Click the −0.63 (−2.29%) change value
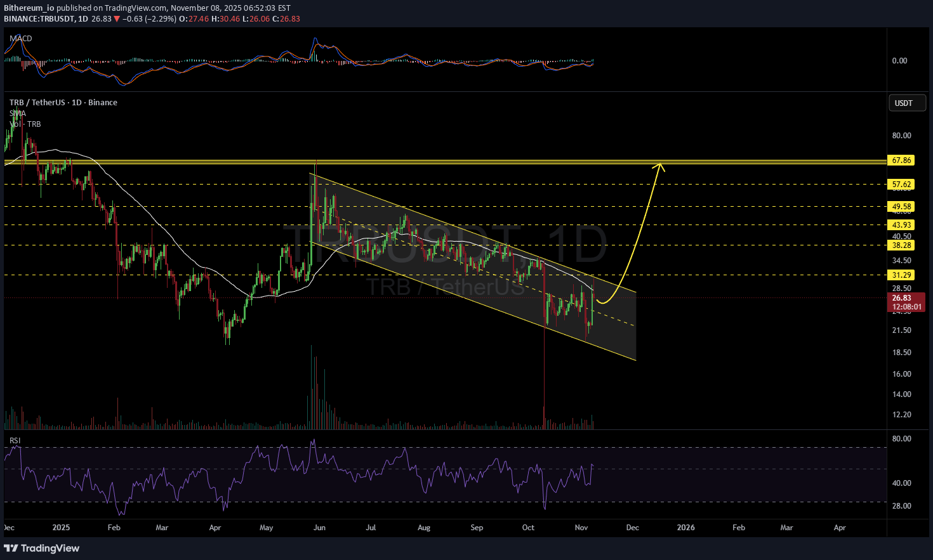Screen dimensions: 933x560 pos(150,19)
